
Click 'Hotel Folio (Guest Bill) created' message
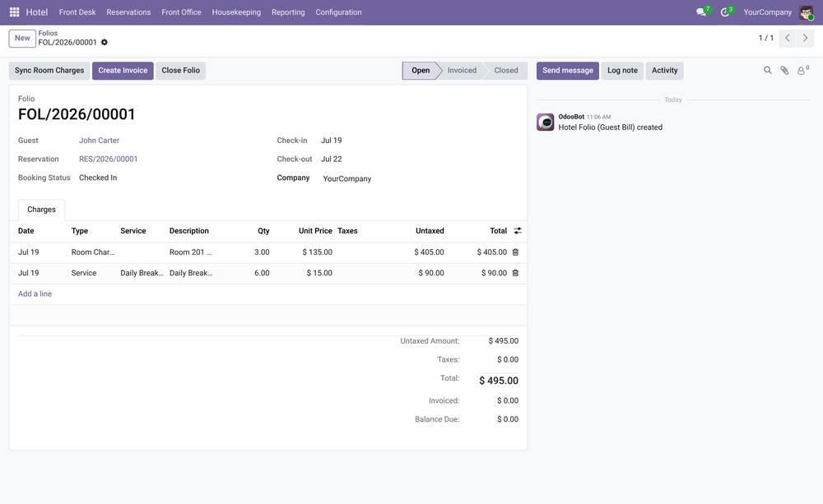(611, 127)
